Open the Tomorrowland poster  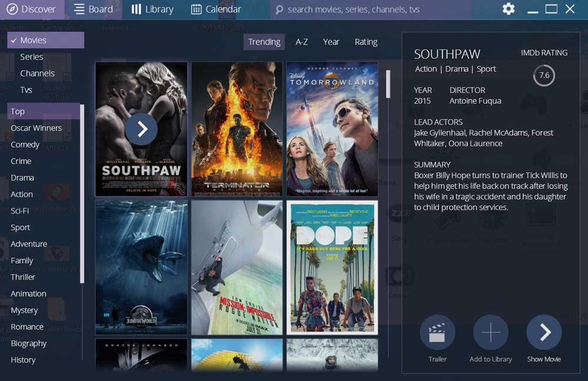(x=332, y=129)
